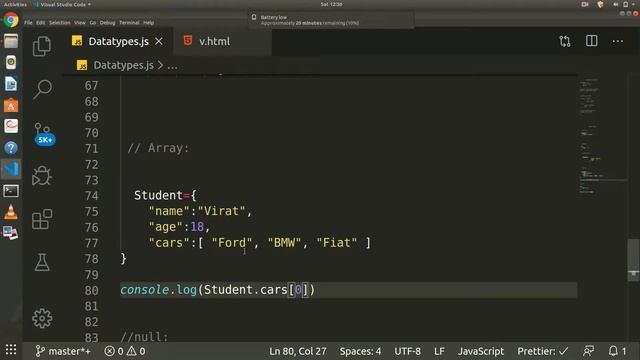Open the Edit menu
This screenshot has width=640, height=360.
40,23
